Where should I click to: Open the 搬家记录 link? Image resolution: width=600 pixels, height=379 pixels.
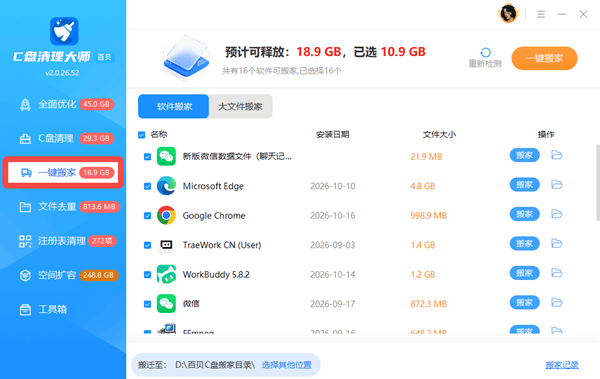(562, 365)
